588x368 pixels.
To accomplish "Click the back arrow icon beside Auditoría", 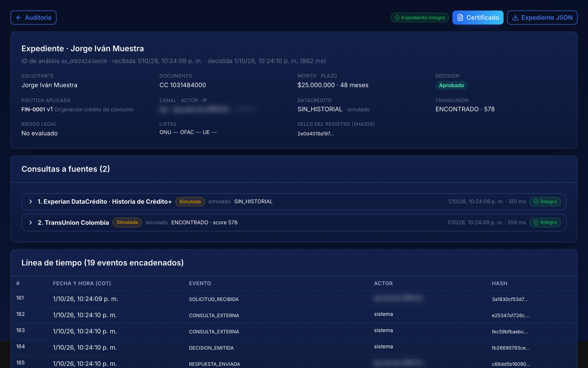I will (19, 18).
